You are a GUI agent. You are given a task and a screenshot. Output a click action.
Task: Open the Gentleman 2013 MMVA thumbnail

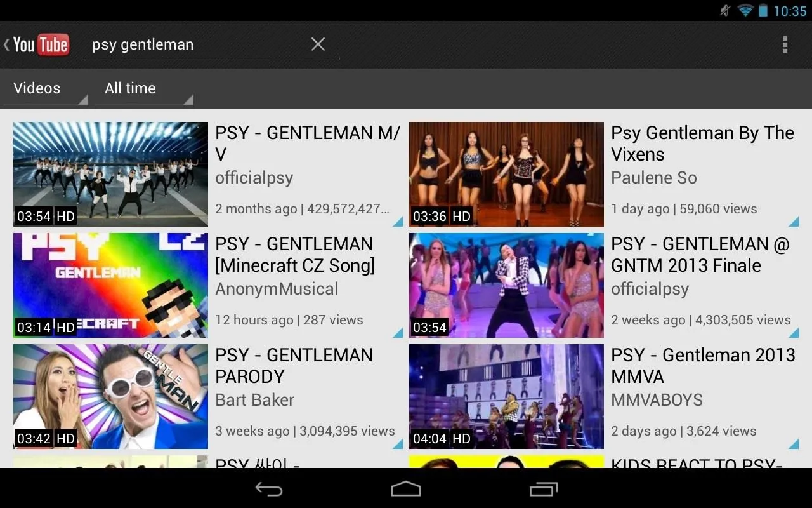click(506, 396)
